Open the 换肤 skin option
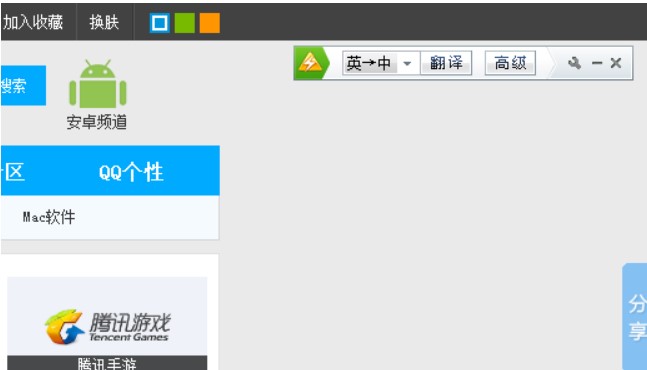The image size is (647, 370). pos(104,22)
